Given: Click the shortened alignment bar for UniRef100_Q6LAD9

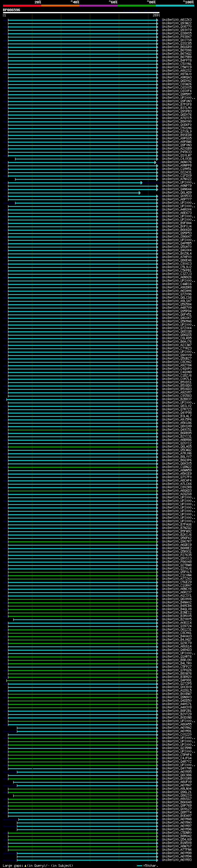Looking at the screenshot, I should (74, 193).
